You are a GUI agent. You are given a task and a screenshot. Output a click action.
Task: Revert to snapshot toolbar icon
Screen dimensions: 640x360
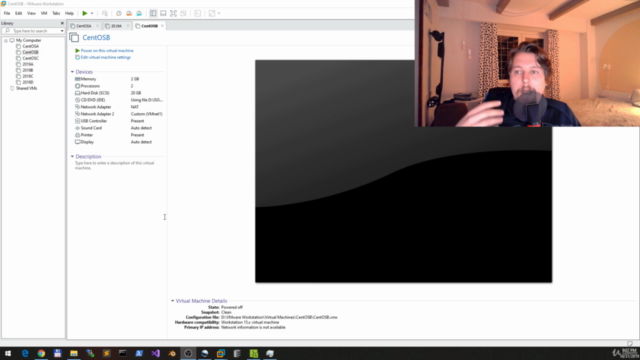[129, 13]
